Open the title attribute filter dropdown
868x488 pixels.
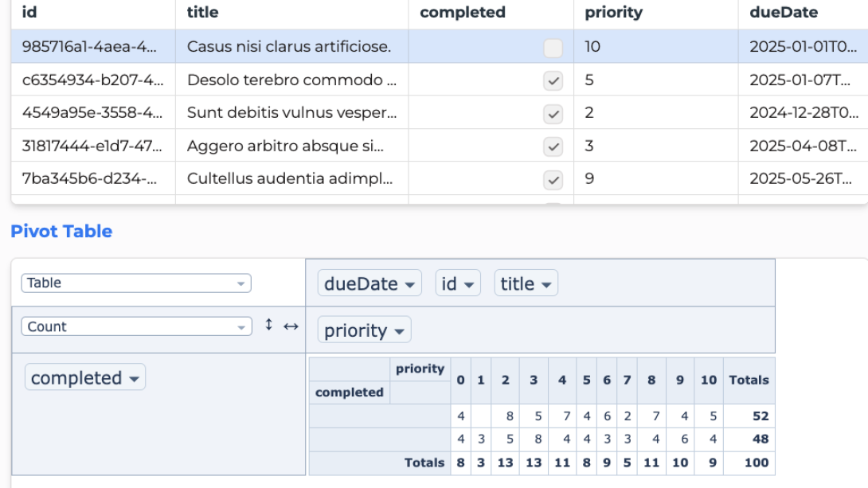526,282
